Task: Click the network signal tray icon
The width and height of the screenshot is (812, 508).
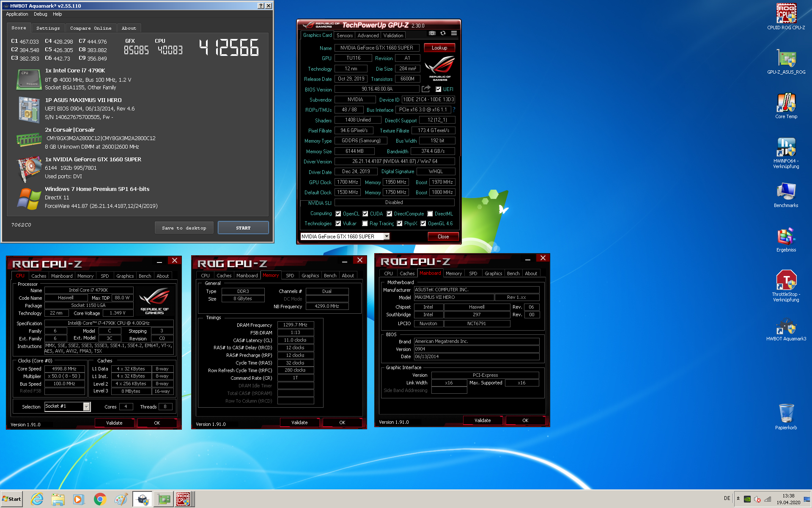Action: point(768,499)
